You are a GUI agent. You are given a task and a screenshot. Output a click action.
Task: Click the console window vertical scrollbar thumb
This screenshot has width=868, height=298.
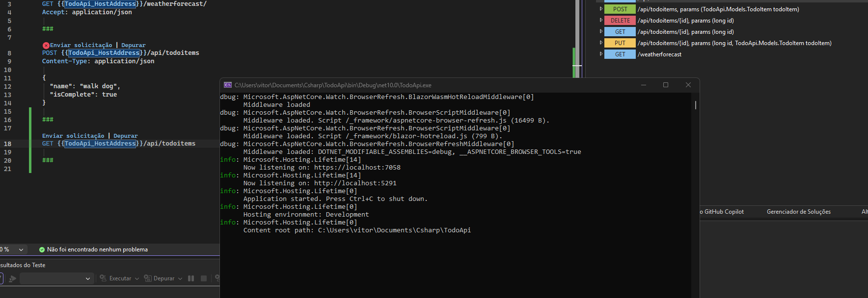696,105
